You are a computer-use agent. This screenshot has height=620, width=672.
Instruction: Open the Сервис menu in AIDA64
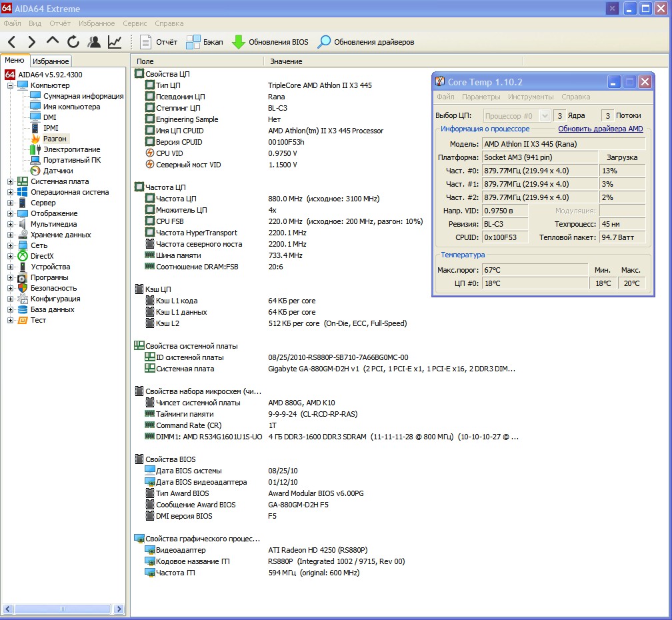[135, 23]
